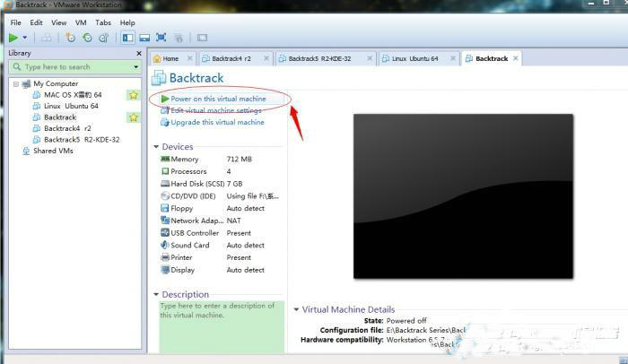The image size is (628, 364).
Task: Click the Take Snapshot toolbar icon
Action: (71, 38)
